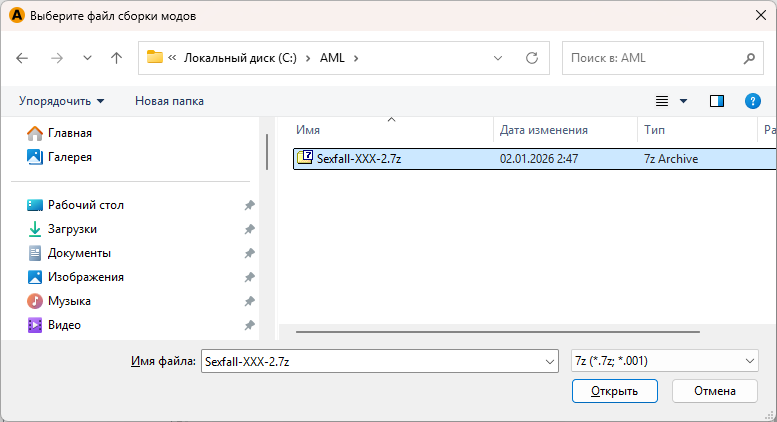
Task: Unpin Рабочий стол from quick access
Action: tap(249, 205)
